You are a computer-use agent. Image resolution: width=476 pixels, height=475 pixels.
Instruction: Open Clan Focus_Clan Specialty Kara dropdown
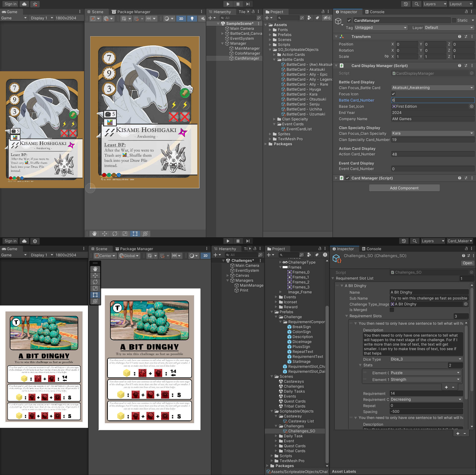[433, 133]
